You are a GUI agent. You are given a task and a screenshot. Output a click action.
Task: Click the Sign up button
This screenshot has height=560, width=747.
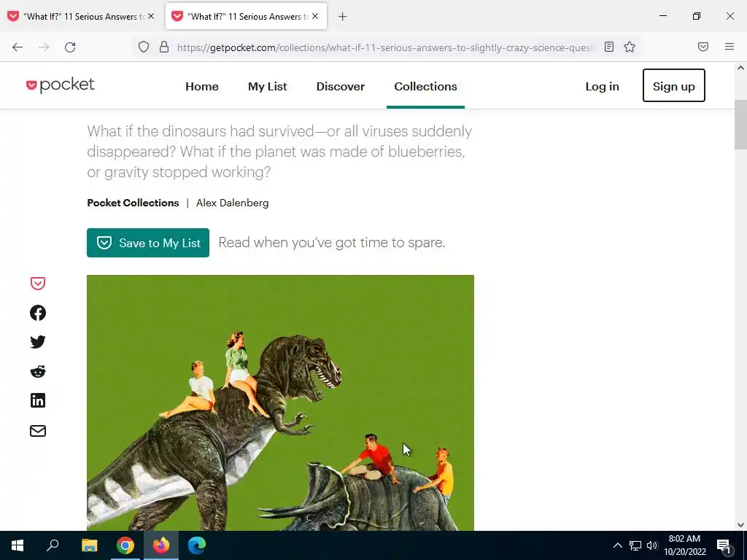[673, 86]
